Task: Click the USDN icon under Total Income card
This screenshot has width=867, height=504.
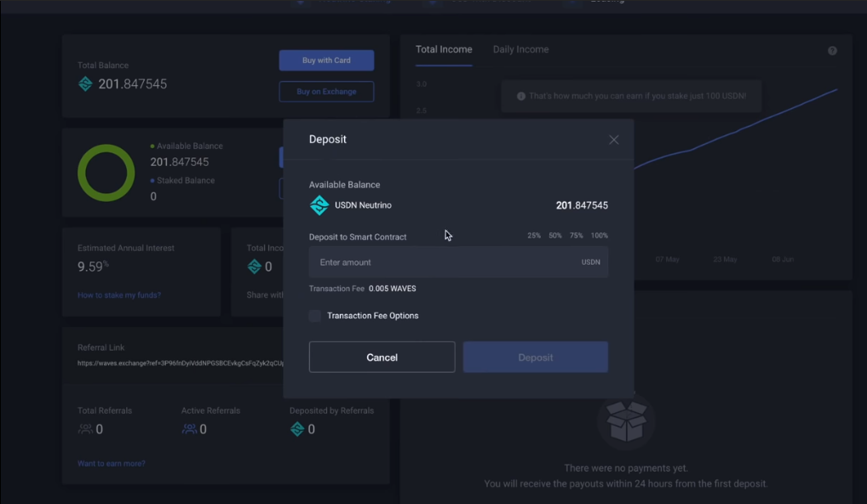Action: pyautogui.click(x=255, y=266)
